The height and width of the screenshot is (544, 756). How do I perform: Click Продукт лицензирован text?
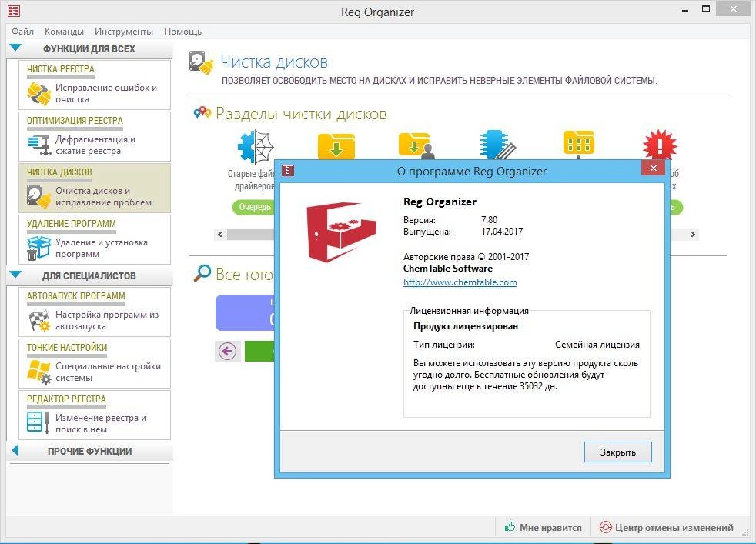point(465,326)
